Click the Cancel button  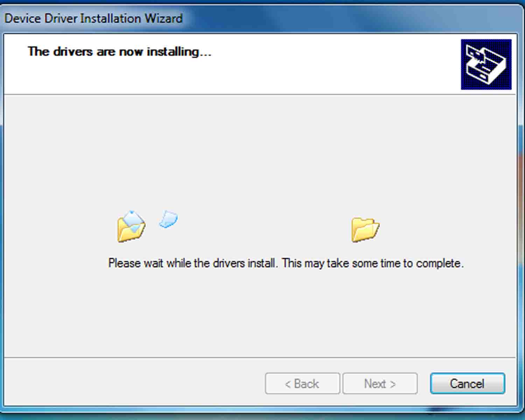tap(467, 383)
